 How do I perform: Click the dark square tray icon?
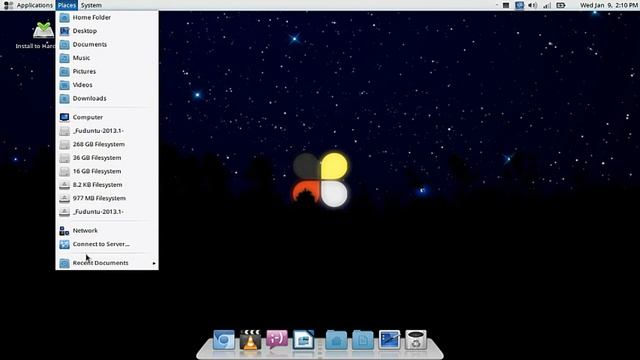[x=506, y=5]
